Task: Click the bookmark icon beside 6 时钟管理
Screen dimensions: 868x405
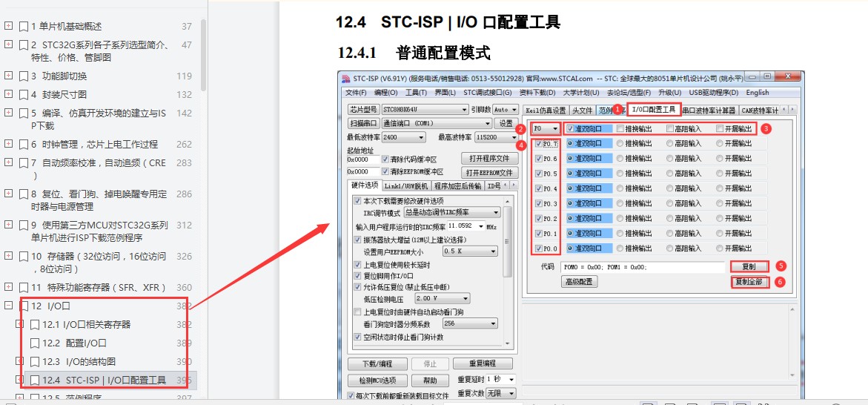Action: [24, 145]
